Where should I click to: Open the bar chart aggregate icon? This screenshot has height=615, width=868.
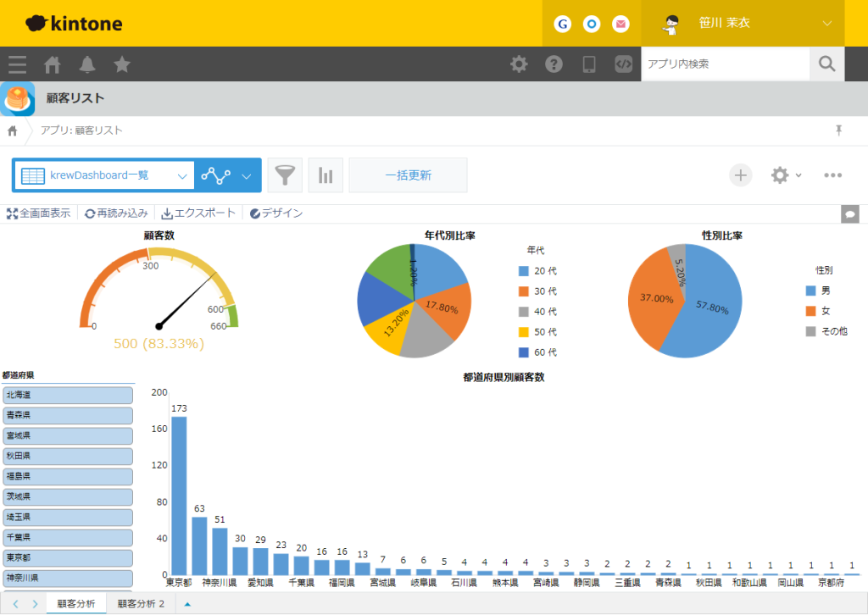(x=325, y=175)
